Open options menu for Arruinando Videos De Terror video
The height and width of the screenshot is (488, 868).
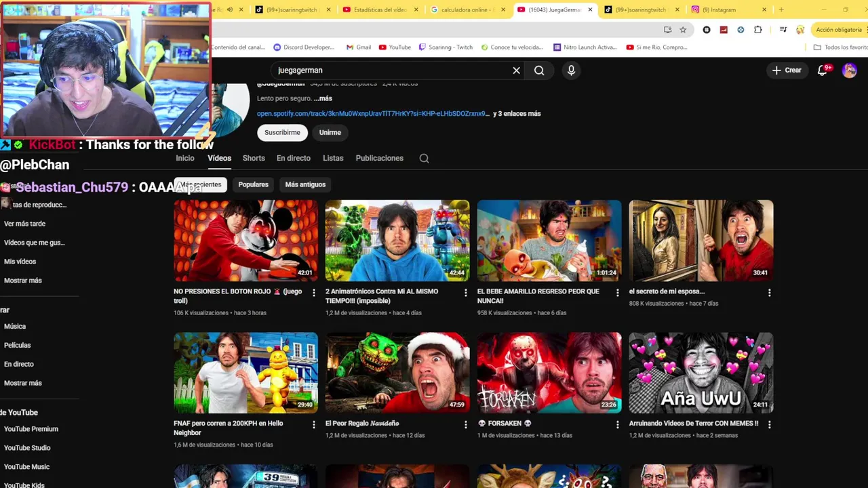point(769,424)
